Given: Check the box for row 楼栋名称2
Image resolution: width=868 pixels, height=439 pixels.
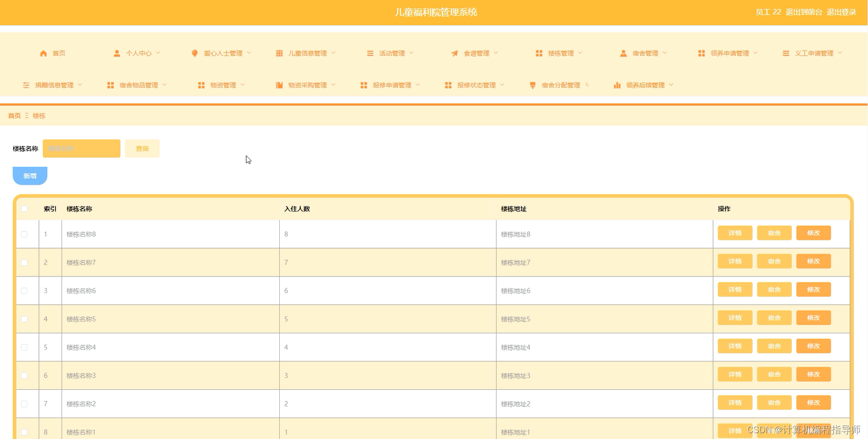Looking at the screenshot, I should click(x=24, y=404).
